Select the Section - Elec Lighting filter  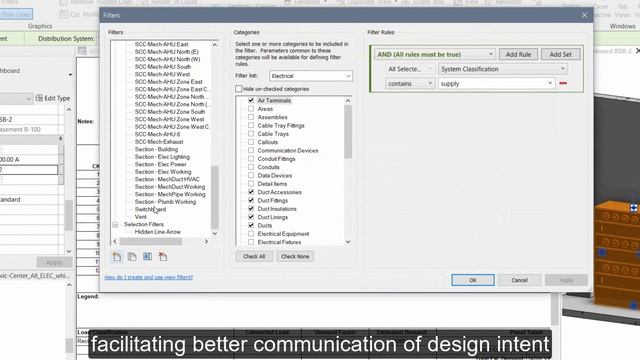tap(162, 157)
